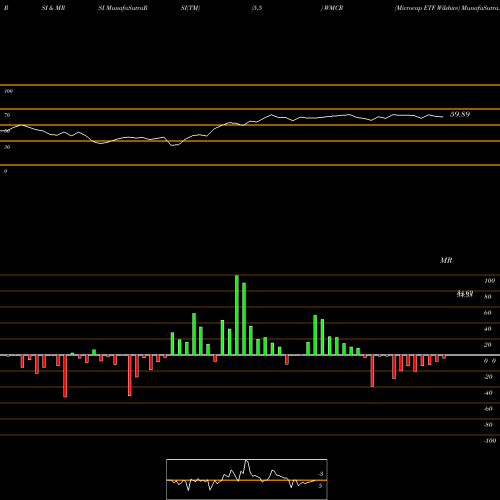Click the MR 20 axis label
This screenshot has width=500, height=500.
[x=488, y=345]
